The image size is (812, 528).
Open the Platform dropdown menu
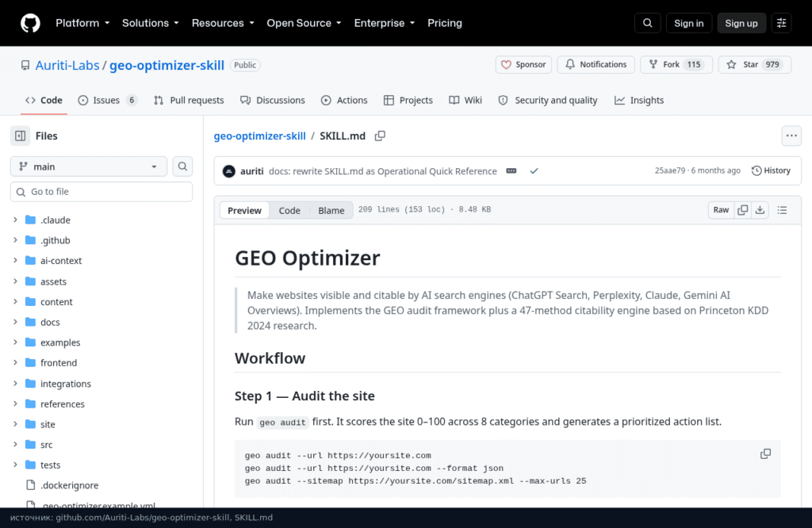point(82,23)
